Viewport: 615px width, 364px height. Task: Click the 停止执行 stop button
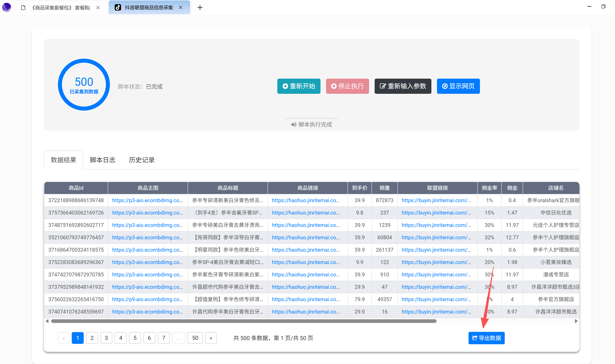pos(347,86)
